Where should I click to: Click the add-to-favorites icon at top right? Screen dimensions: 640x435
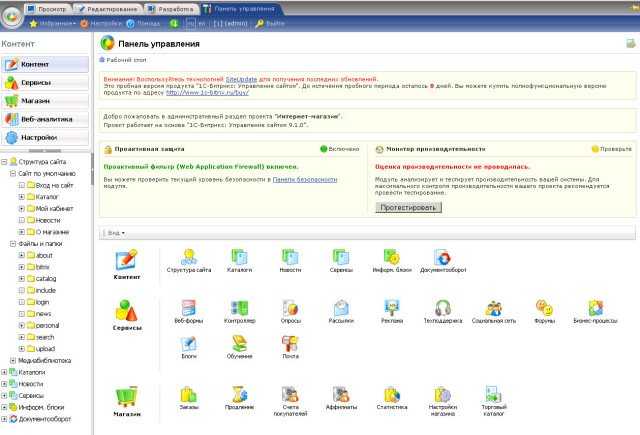631,43
